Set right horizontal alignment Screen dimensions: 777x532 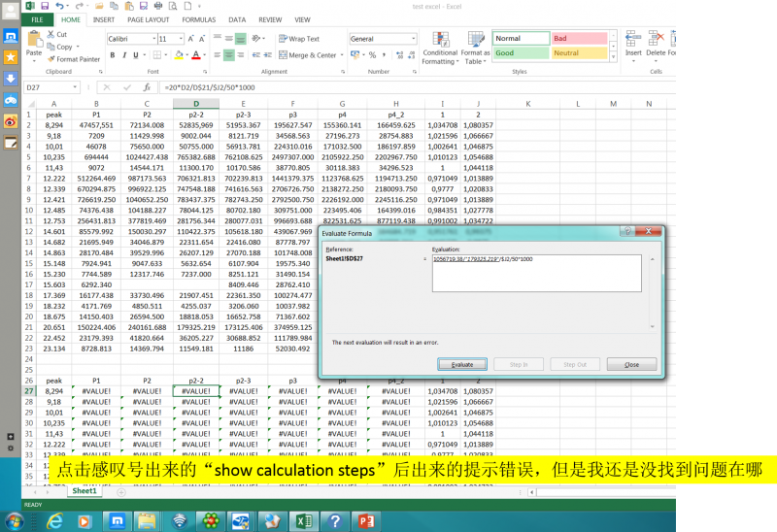(240, 55)
